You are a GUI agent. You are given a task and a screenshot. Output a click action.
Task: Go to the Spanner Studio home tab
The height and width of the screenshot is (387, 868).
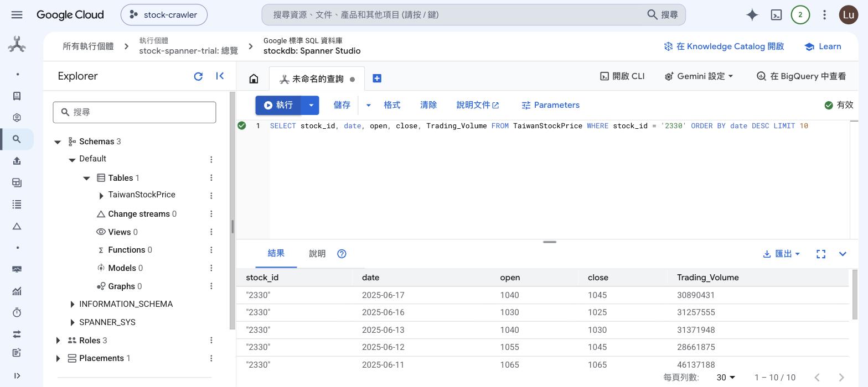click(254, 79)
